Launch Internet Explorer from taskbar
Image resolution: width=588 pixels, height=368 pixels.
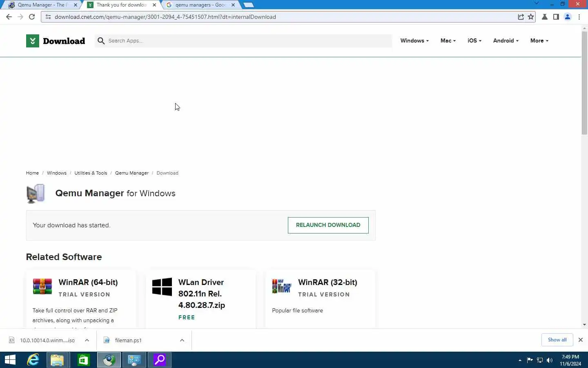pos(33,360)
